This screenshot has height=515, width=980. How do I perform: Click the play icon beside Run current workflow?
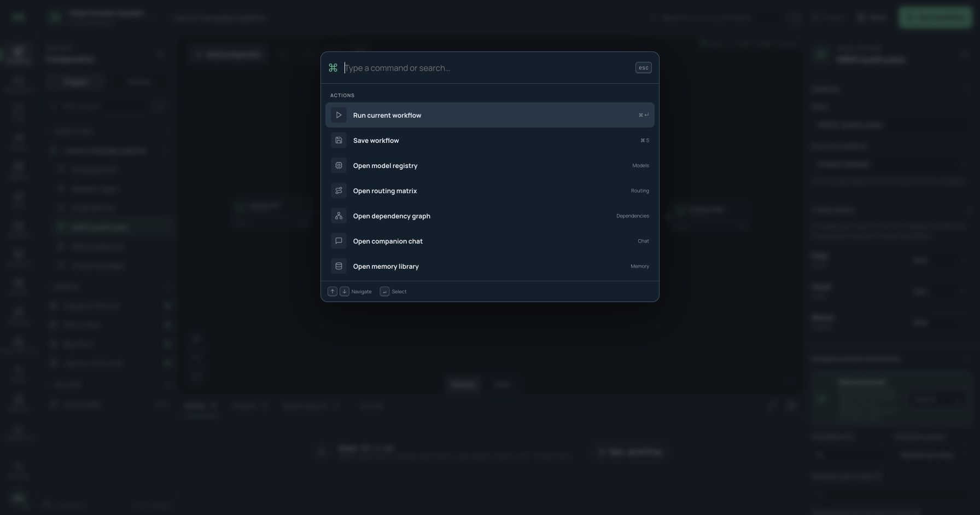(x=339, y=115)
